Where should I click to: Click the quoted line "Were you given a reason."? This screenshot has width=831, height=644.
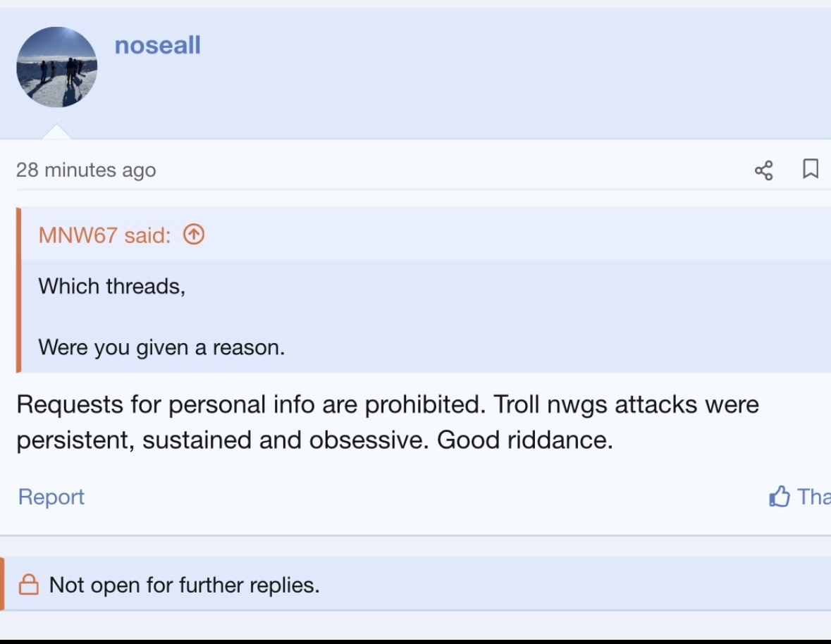[x=161, y=347]
